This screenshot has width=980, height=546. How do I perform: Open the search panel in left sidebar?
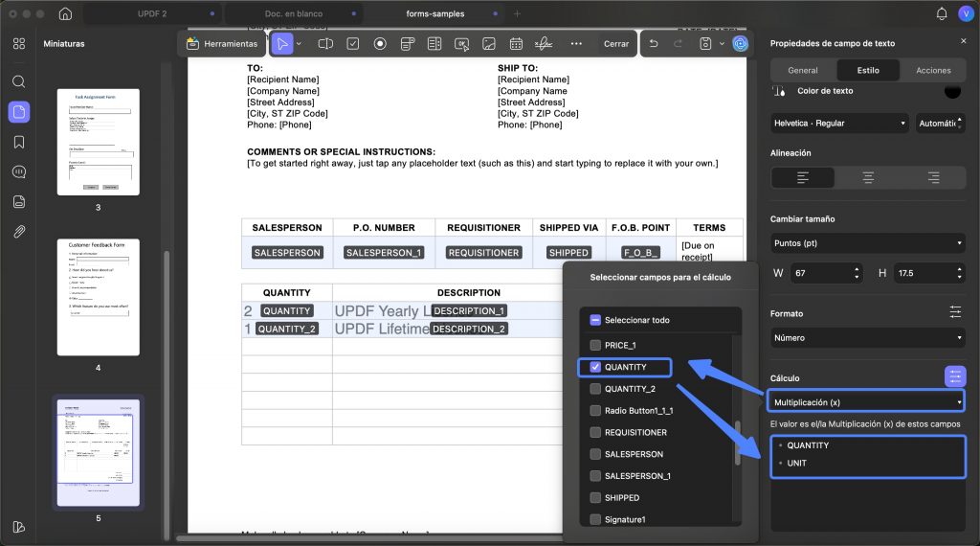pyautogui.click(x=19, y=81)
